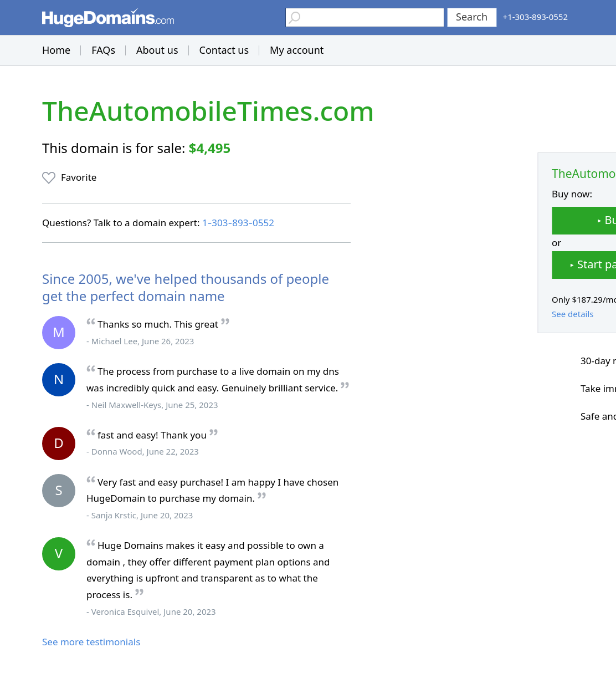Click Neil Maxwell-Keys' blue N avatar
This screenshot has width=616, height=678.
coord(59,380)
